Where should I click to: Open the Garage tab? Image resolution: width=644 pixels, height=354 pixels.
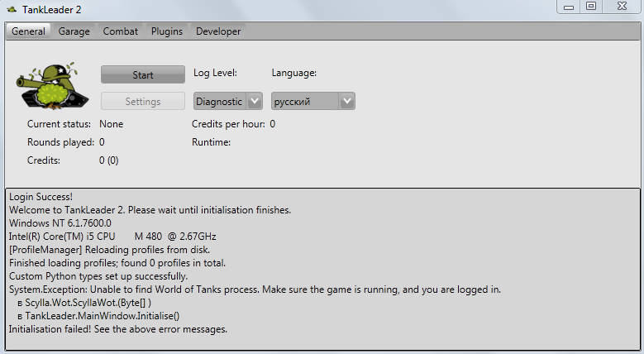[x=74, y=31]
